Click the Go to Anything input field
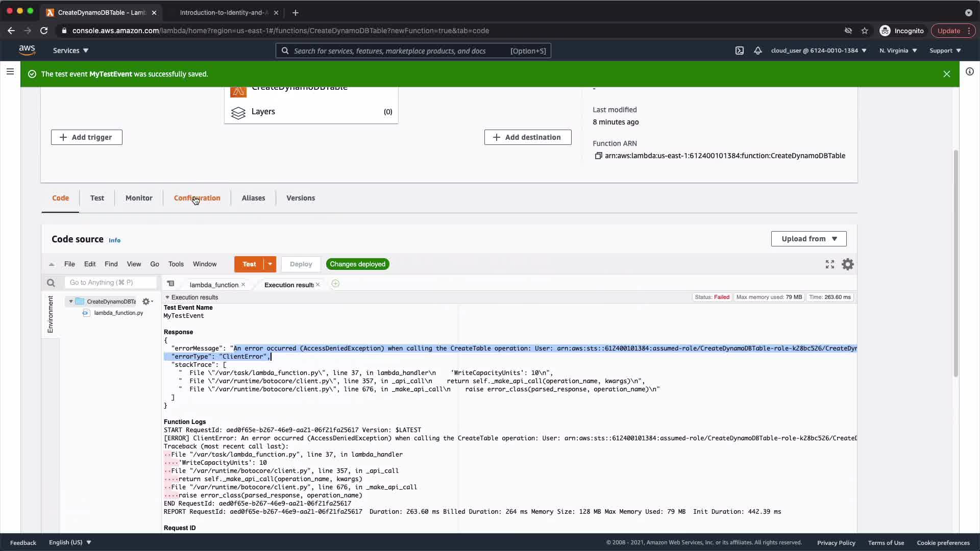This screenshot has height=551, width=980. [x=110, y=283]
